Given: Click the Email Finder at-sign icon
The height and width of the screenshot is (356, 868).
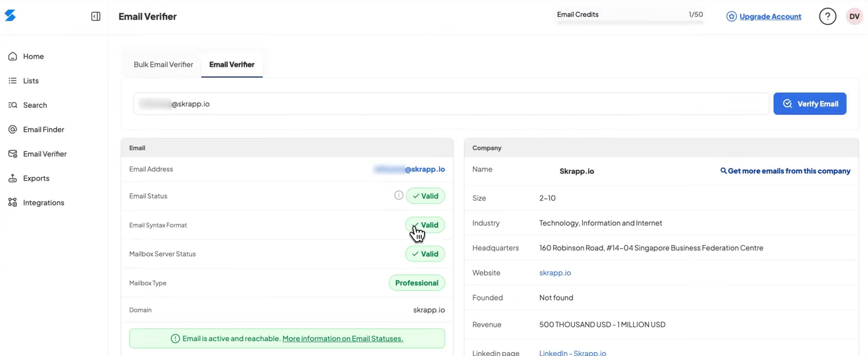Looking at the screenshot, I should coord(13,130).
